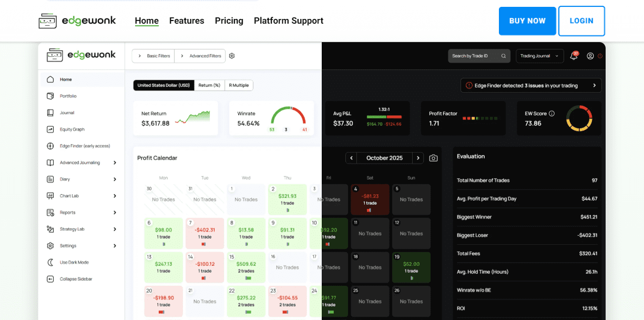This screenshot has height=320, width=644.
Task: Click the EW Score donut chart
Action: pos(579,118)
